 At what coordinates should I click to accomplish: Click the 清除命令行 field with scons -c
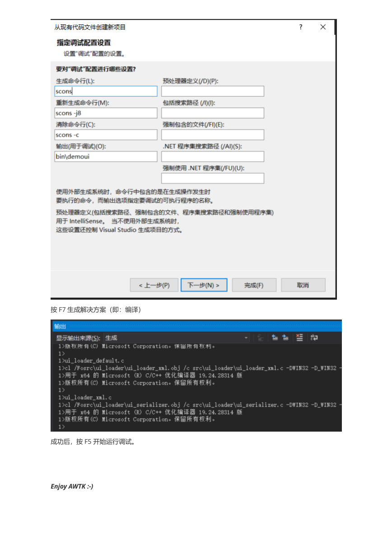[x=106, y=135]
